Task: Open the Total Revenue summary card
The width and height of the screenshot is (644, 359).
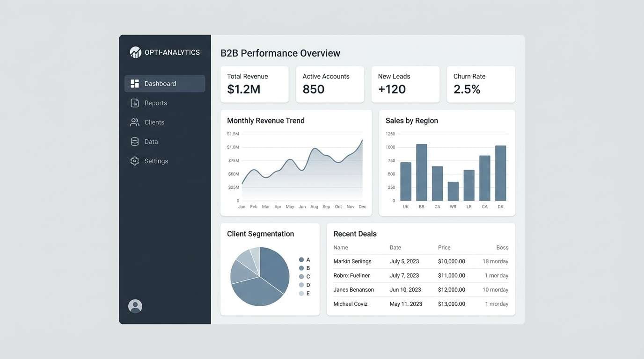Action: coord(255,84)
